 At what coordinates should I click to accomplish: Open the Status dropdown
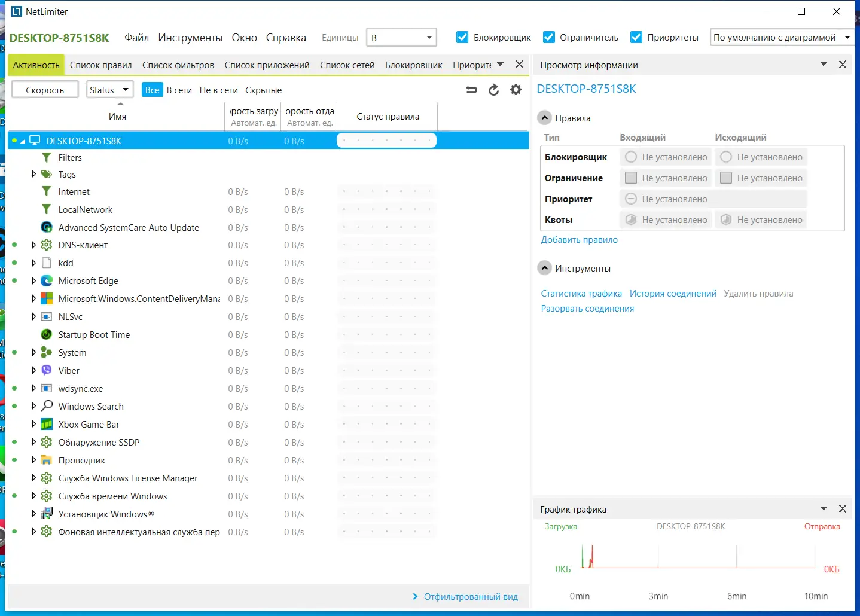109,90
